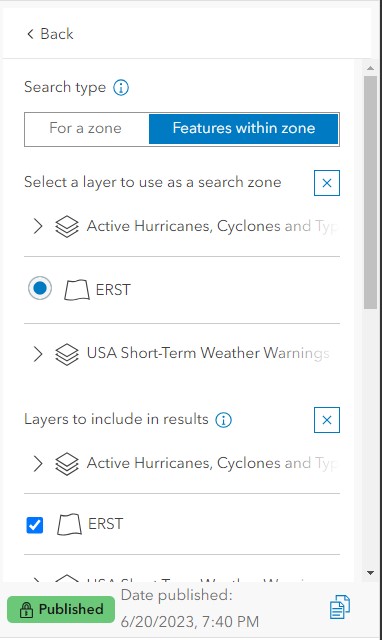This screenshot has height=640, width=382.
Task: Click 'Date published:' text
Action: point(177,595)
